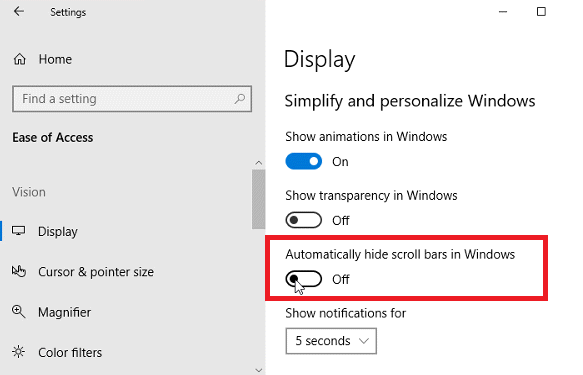Open the Home settings page

click(55, 59)
